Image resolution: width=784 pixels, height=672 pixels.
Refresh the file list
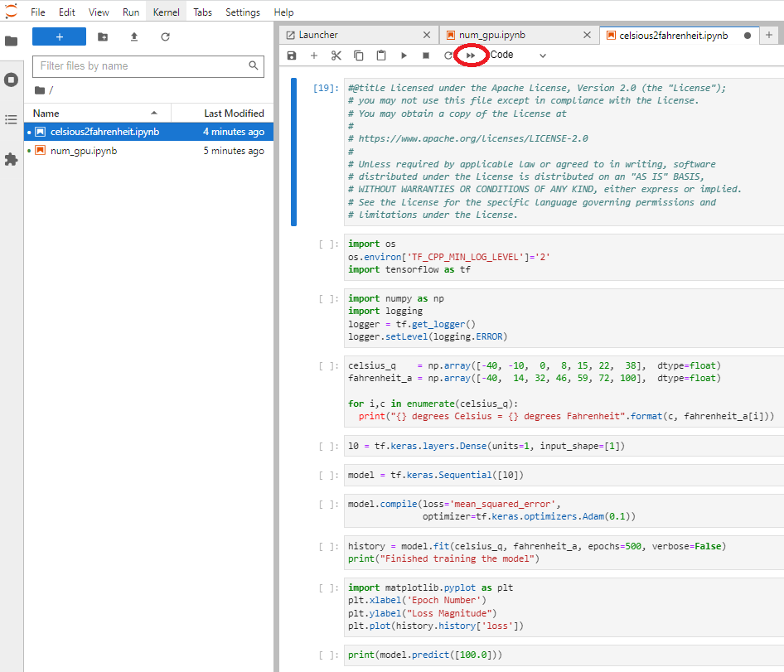tap(166, 37)
